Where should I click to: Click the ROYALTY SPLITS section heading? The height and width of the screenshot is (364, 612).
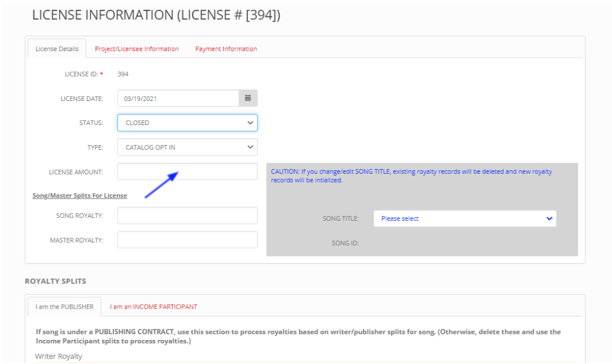tap(55, 281)
